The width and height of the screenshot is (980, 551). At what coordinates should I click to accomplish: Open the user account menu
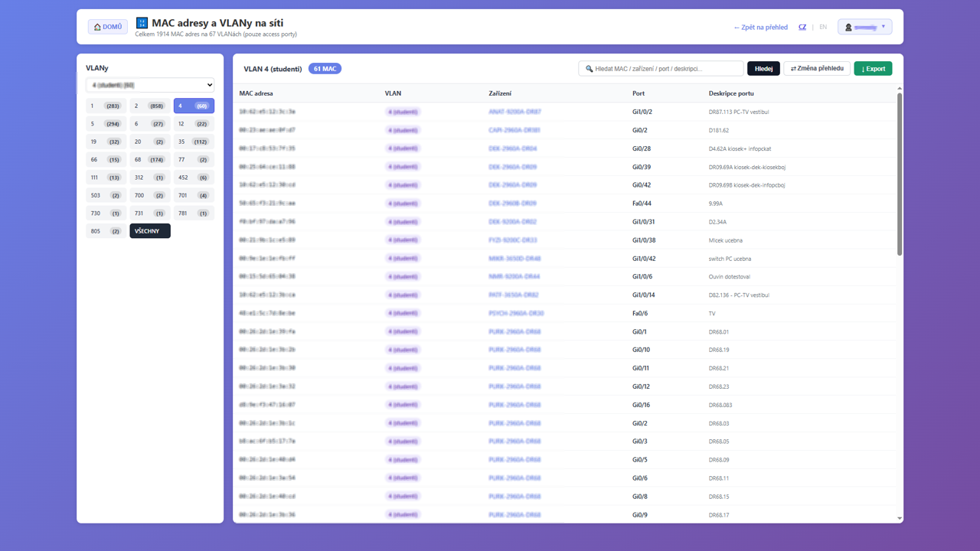pyautogui.click(x=864, y=27)
